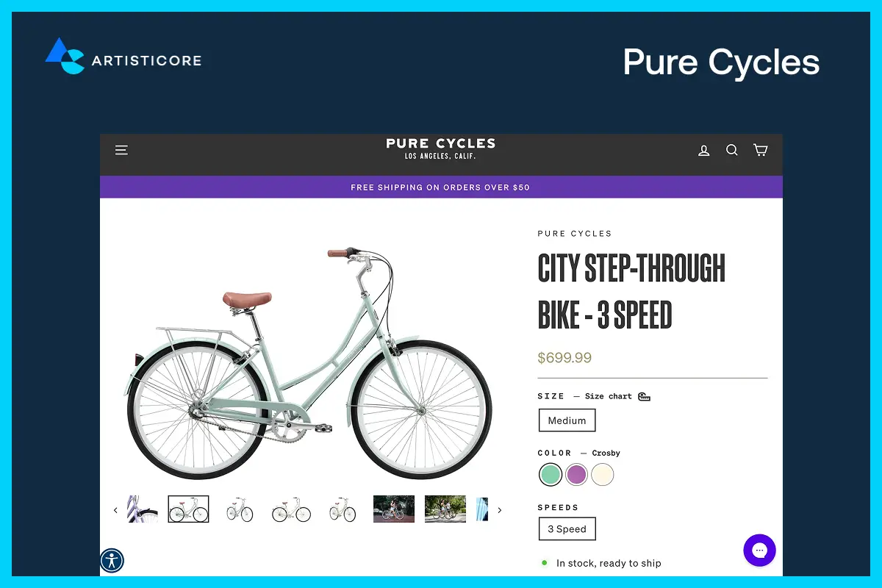This screenshot has width=882, height=588.
Task: Select the cream Crosby color swatch
Action: (x=602, y=475)
